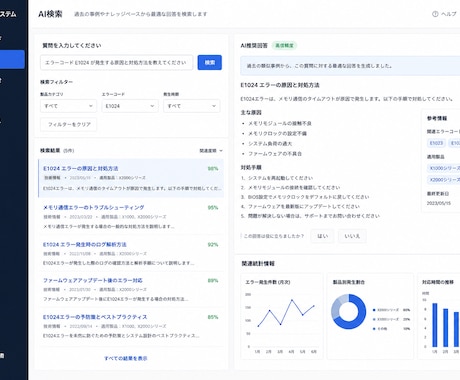Select the E1023 related error code tag
This screenshot has height=380, width=460.
[x=436, y=143]
